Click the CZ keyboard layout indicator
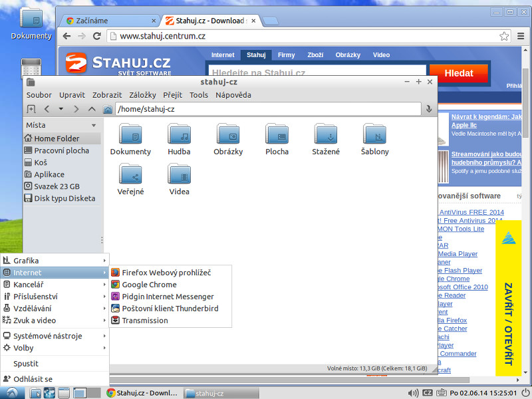The height and width of the screenshot is (399, 532). click(x=427, y=392)
